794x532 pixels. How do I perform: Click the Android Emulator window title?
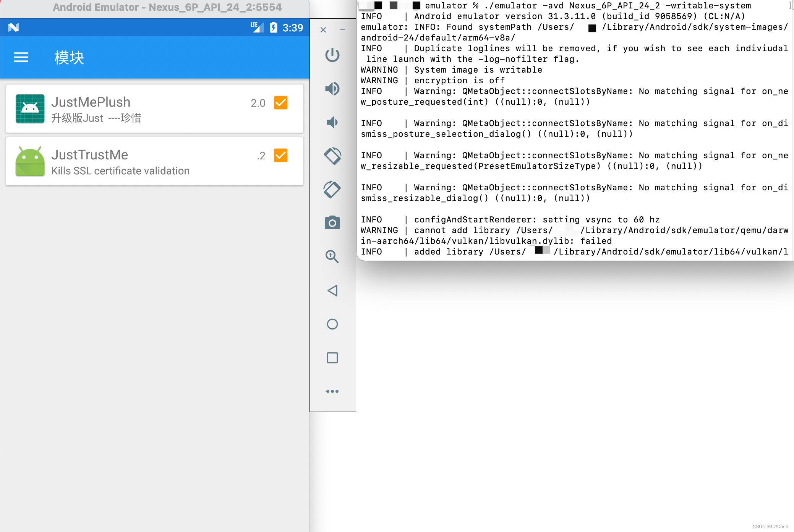(x=167, y=7)
